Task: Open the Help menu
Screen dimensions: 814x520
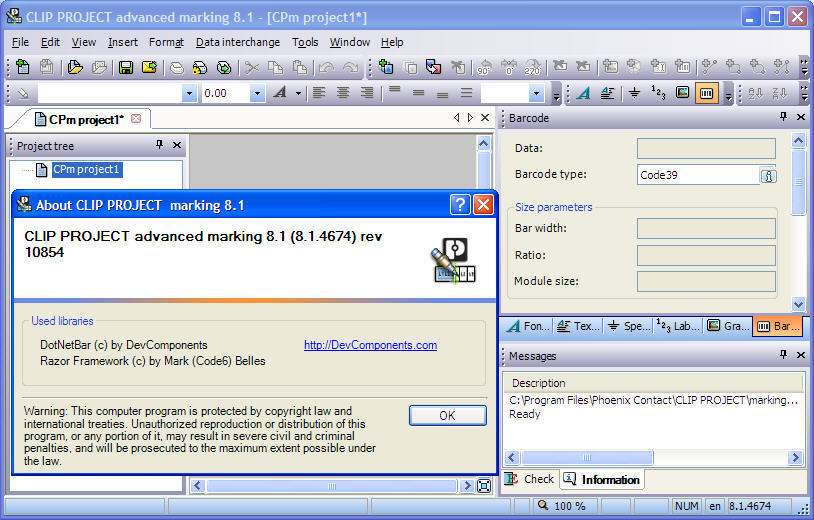Action: pyautogui.click(x=392, y=42)
